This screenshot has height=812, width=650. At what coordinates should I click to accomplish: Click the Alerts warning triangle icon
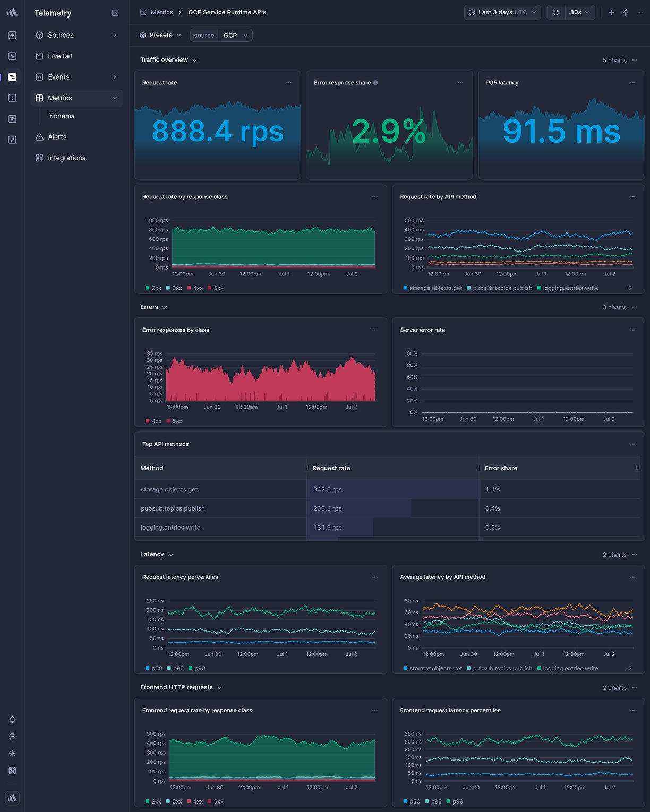[39, 137]
